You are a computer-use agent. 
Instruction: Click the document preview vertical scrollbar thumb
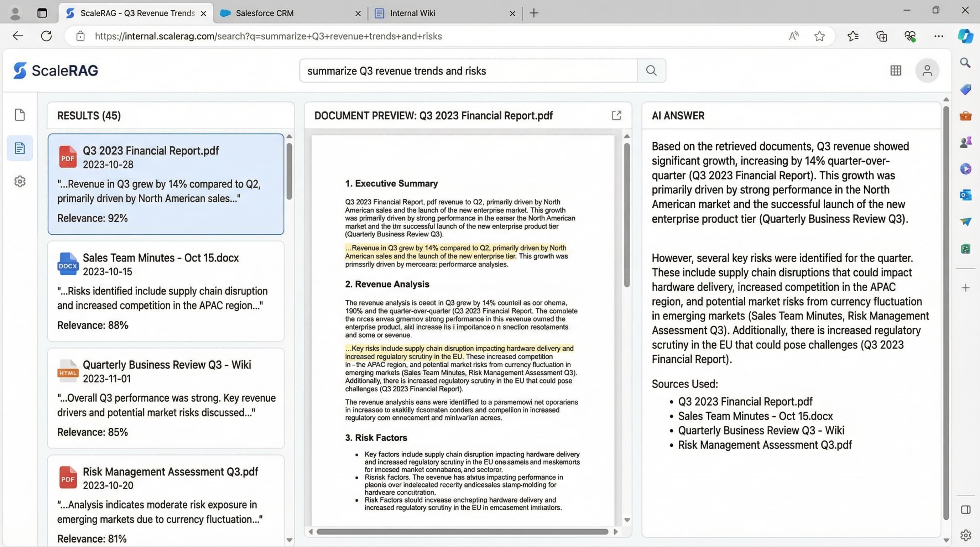point(627,215)
